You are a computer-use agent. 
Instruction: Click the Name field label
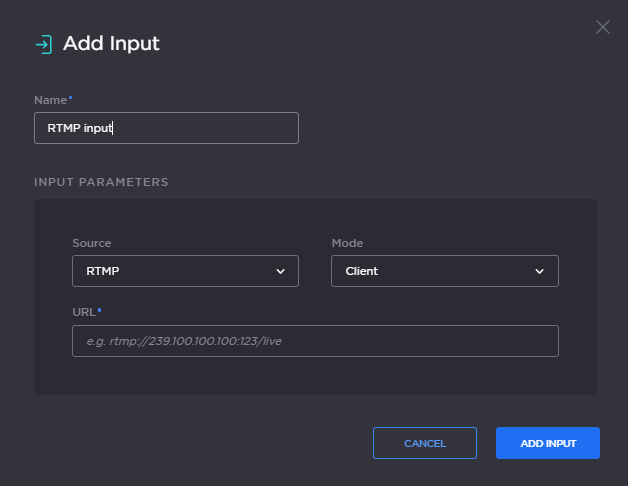50,100
